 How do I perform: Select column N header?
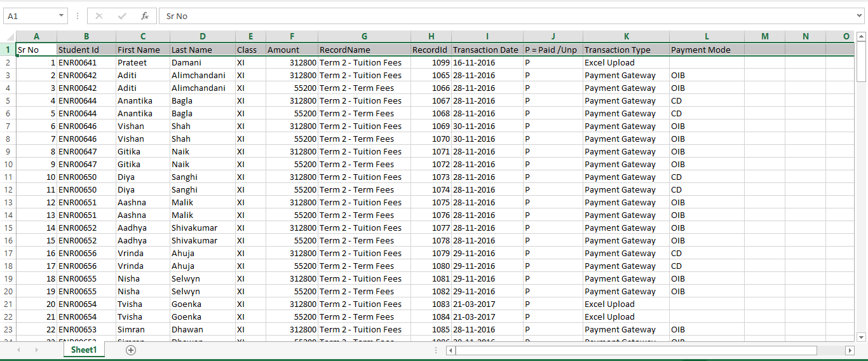tap(806, 36)
